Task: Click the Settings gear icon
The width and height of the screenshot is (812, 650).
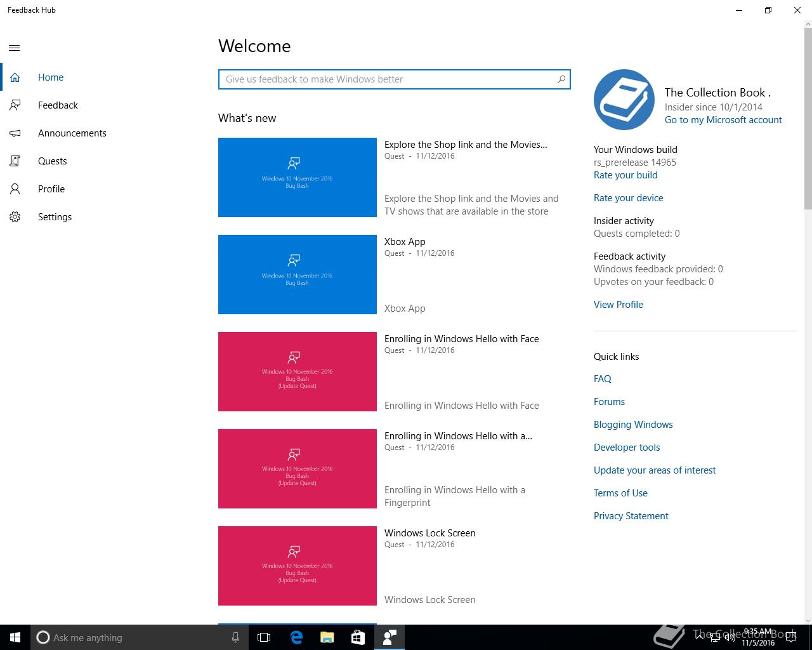Action: (15, 217)
